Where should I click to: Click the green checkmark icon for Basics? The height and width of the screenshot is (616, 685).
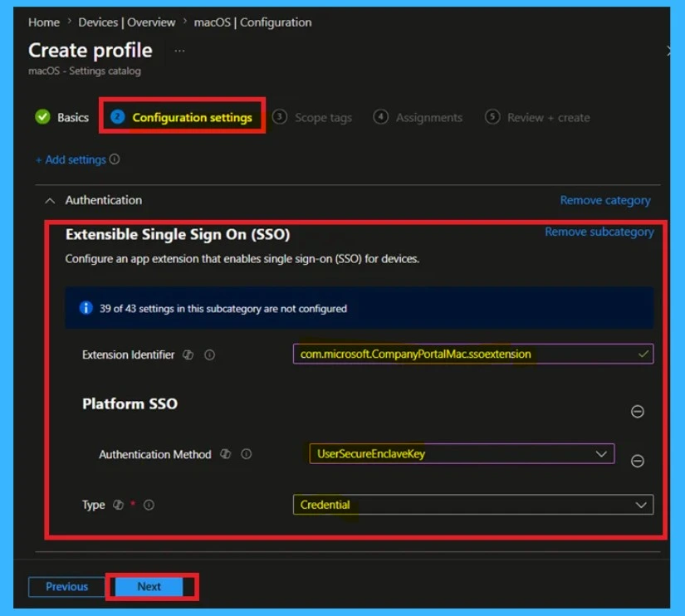43,117
